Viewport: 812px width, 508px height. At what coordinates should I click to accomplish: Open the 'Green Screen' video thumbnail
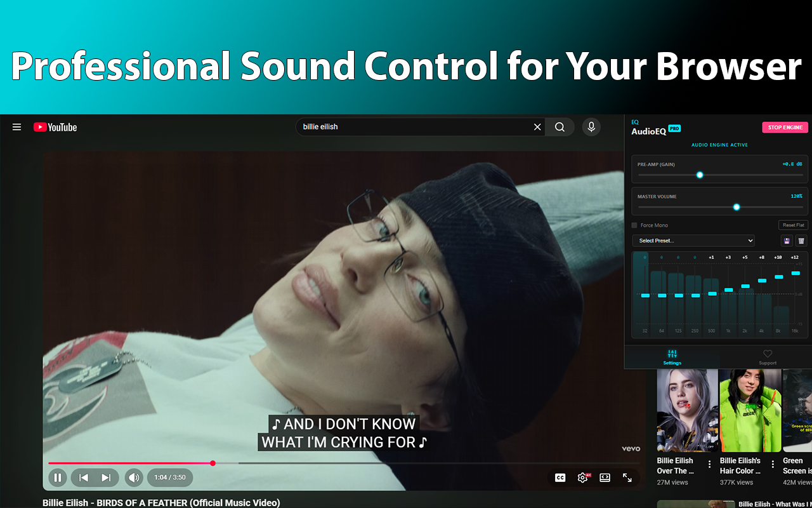(797, 410)
